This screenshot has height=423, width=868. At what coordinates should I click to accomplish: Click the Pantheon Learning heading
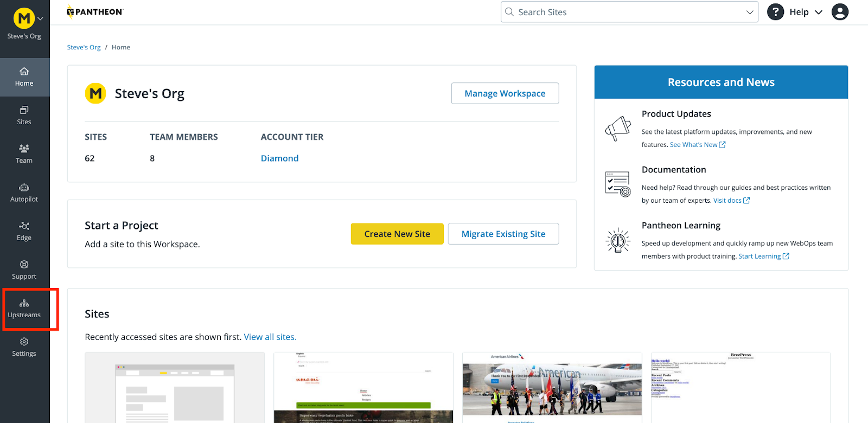pos(681,226)
